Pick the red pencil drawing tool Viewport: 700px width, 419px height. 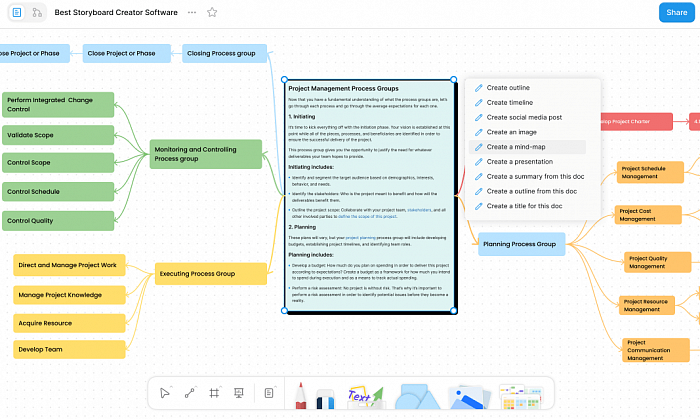point(301,395)
